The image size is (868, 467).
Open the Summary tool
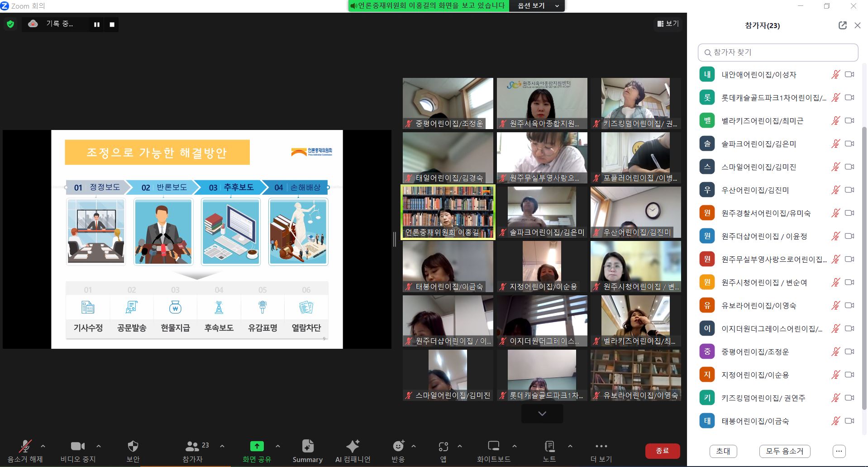308,452
